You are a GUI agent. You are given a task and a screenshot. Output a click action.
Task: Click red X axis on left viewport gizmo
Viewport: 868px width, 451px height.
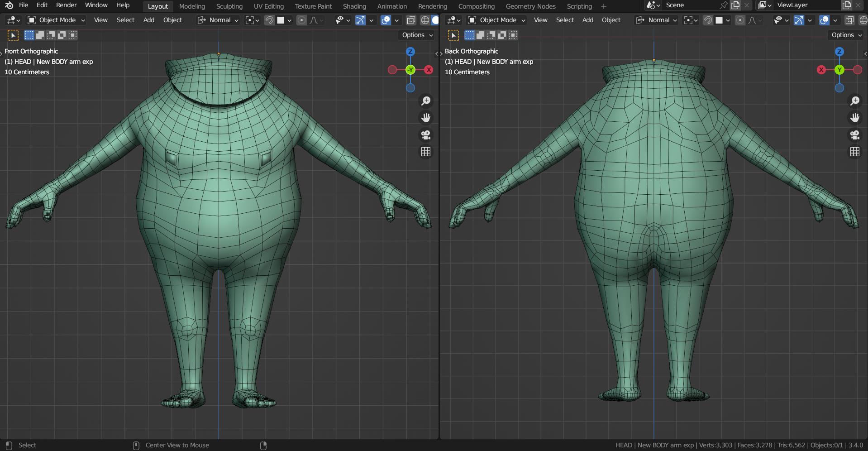click(x=429, y=70)
